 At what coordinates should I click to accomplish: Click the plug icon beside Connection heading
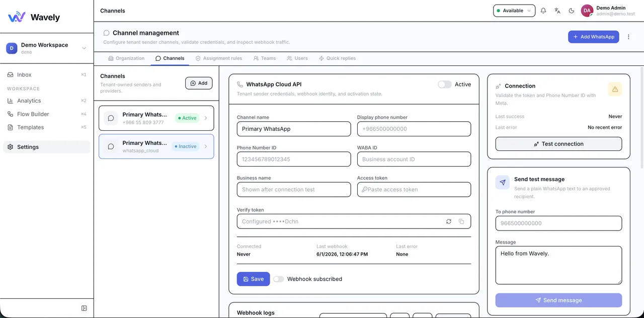(x=499, y=86)
